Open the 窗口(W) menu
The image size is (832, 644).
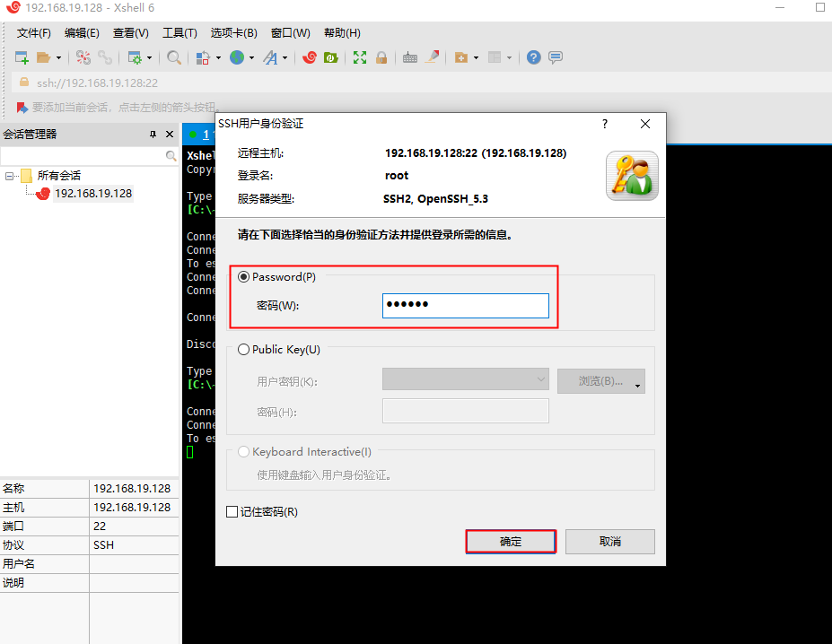(x=290, y=33)
